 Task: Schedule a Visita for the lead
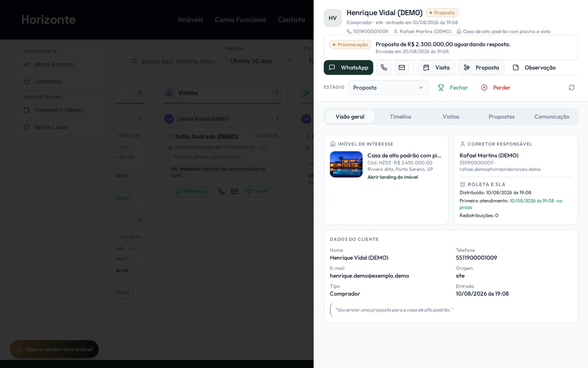point(436,67)
